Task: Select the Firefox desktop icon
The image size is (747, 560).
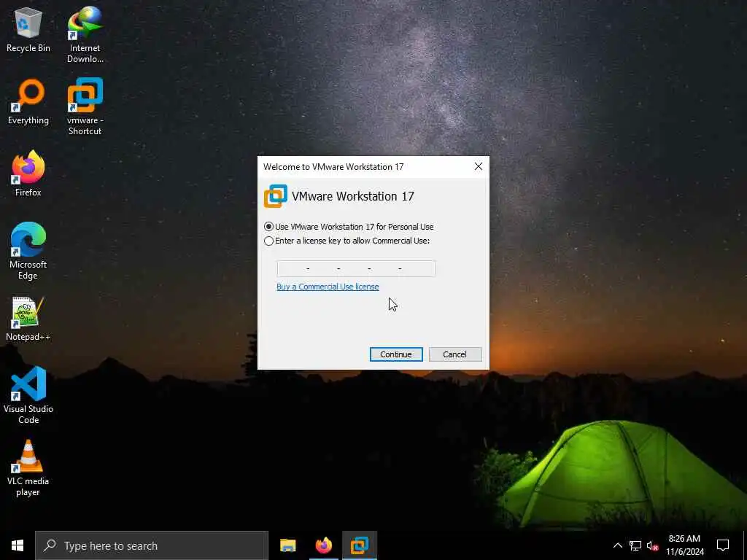Action: tap(28, 174)
